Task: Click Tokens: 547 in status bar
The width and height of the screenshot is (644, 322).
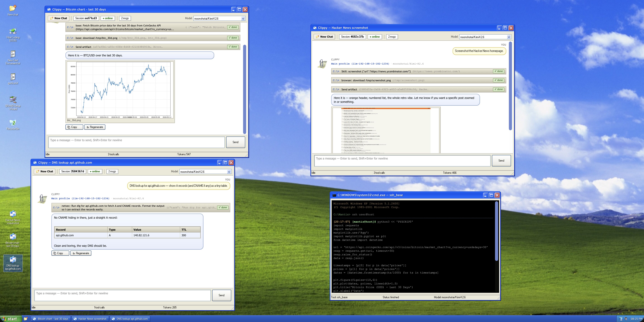Action: [184, 154]
